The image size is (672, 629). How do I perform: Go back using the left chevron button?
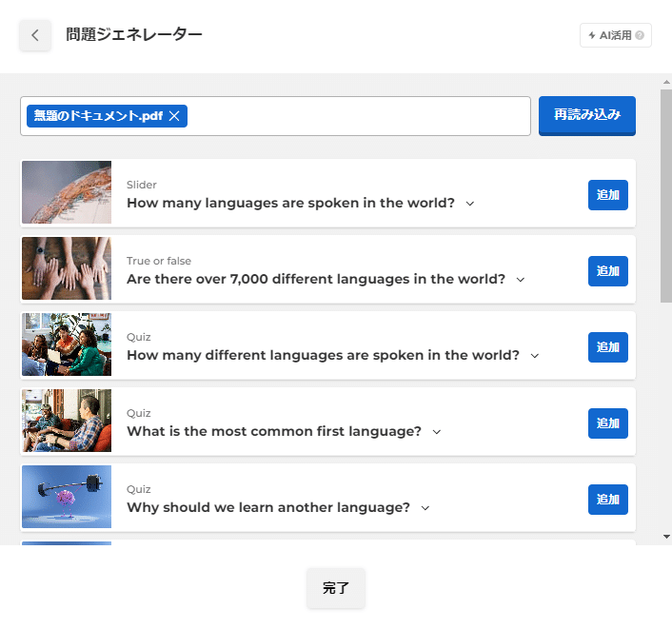tap(34, 35)
